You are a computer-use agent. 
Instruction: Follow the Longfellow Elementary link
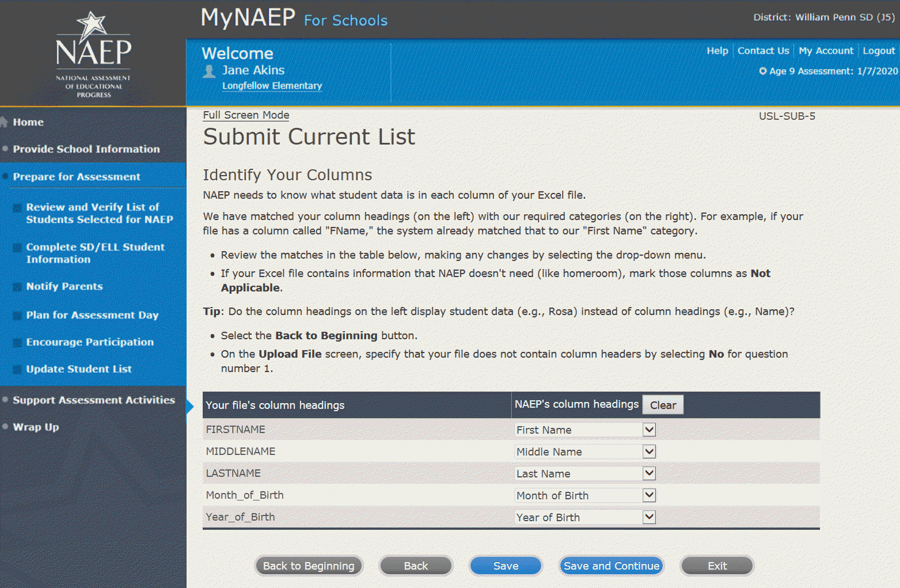click(x=272, y=86)
